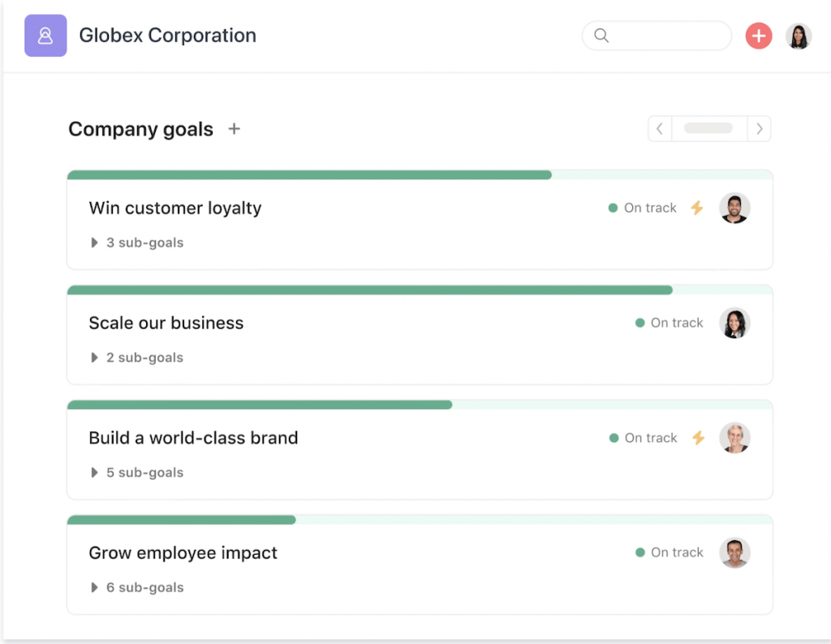
Task: Click the red plus create button
Action: [759, 36]
